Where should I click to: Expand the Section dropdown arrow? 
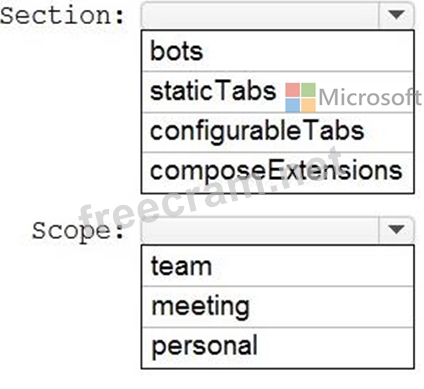coord(396,15)
